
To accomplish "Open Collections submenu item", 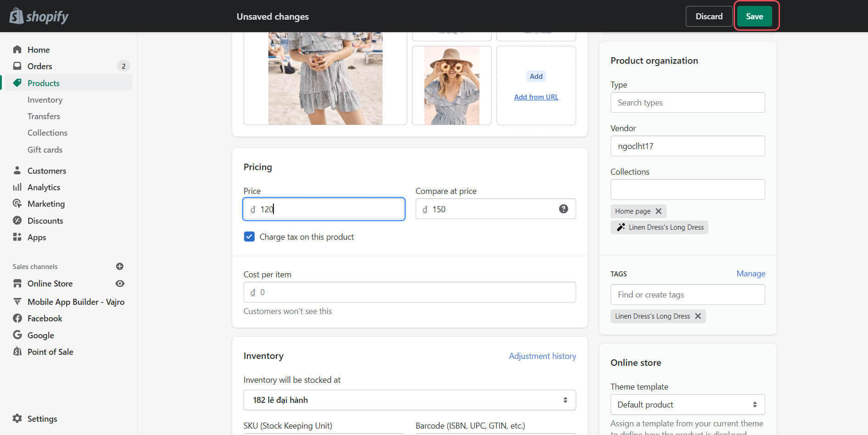I will [47, 132].
